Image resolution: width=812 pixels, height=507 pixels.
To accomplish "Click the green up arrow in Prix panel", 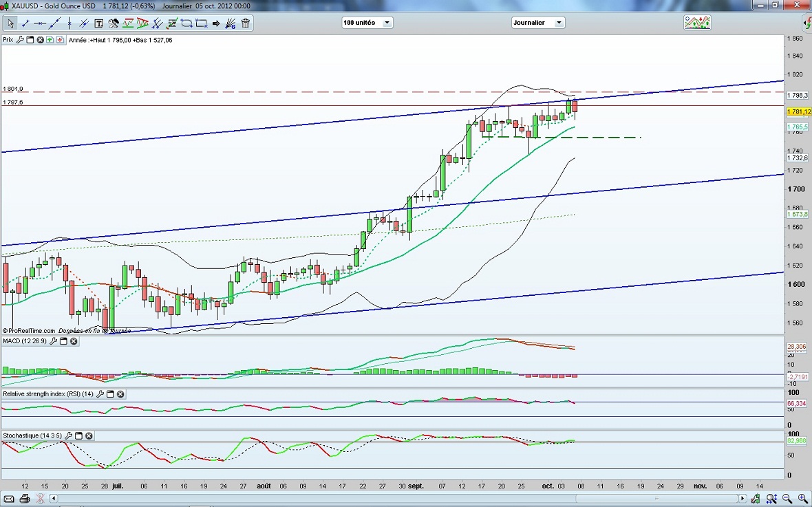I will tap(50, 40).
